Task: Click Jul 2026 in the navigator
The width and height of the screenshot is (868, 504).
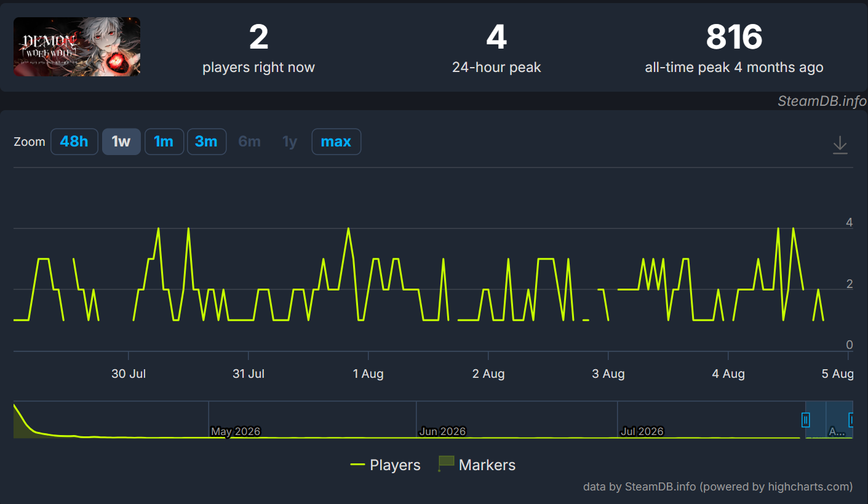Action: [642, 431]
